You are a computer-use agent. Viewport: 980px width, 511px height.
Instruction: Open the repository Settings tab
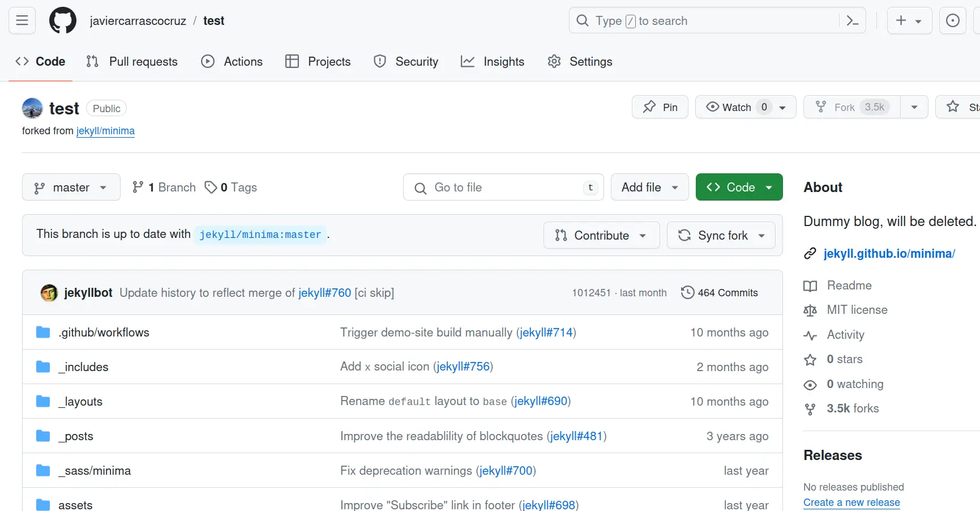(580, 61)
